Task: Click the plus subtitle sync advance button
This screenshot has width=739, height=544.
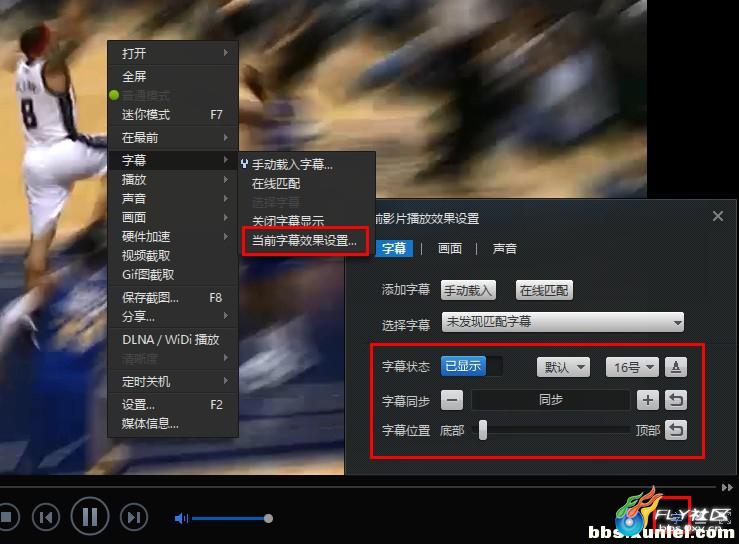Action: tap(648, 401)
